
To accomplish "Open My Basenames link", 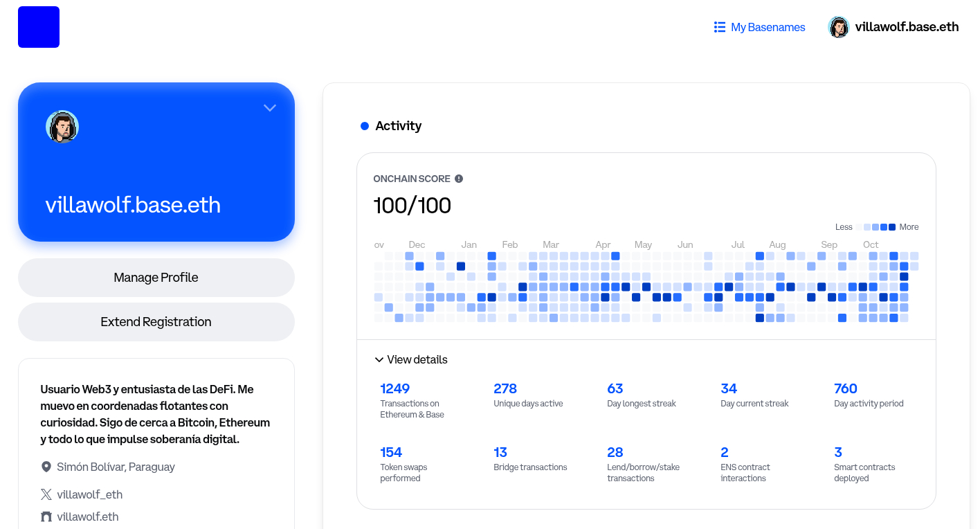I will pyautogui.click(x=760, y=27).
